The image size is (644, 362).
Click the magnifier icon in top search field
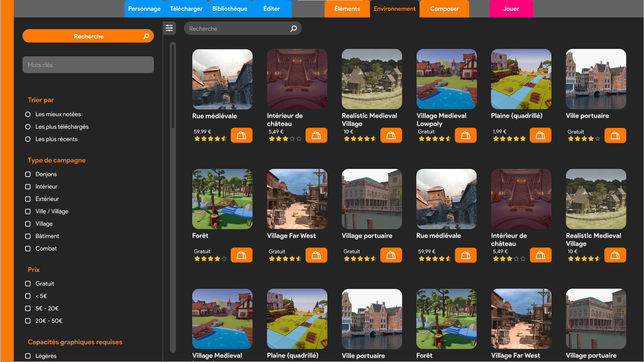coord(293,28)
